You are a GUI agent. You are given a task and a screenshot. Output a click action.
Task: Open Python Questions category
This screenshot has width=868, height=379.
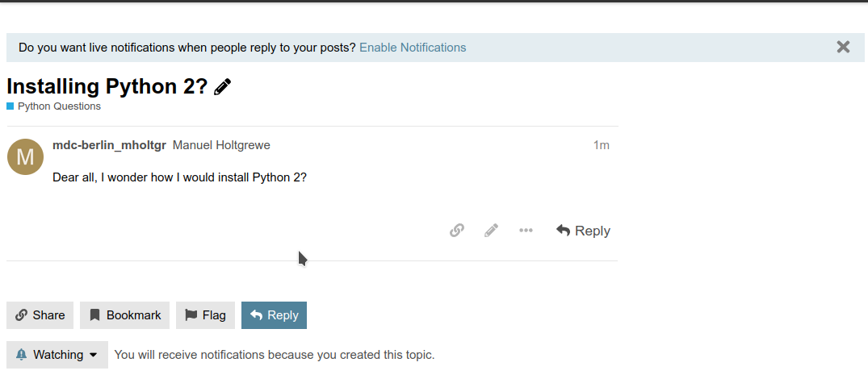tap(59, 106)
